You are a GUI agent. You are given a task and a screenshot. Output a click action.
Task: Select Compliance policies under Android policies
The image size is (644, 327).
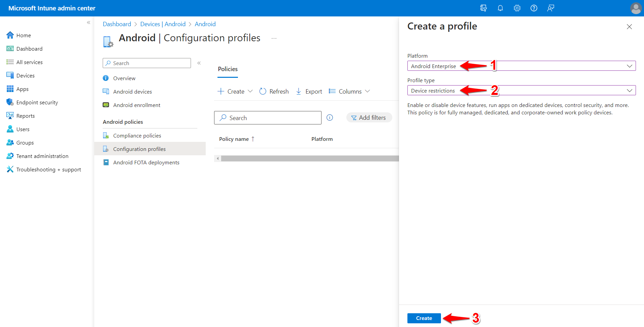point(137,135)
